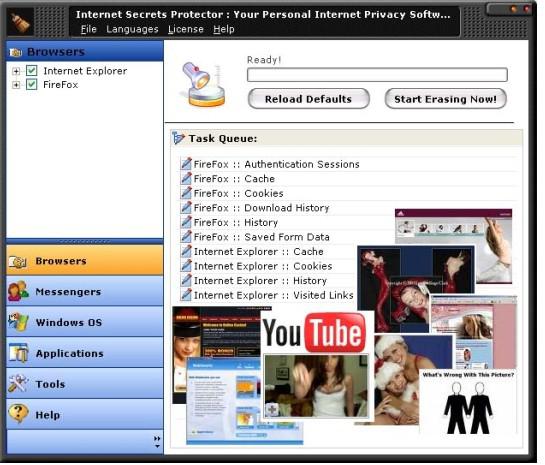Click the Help question mark icon
Viewport: 545px width, 465px height.
18,414
